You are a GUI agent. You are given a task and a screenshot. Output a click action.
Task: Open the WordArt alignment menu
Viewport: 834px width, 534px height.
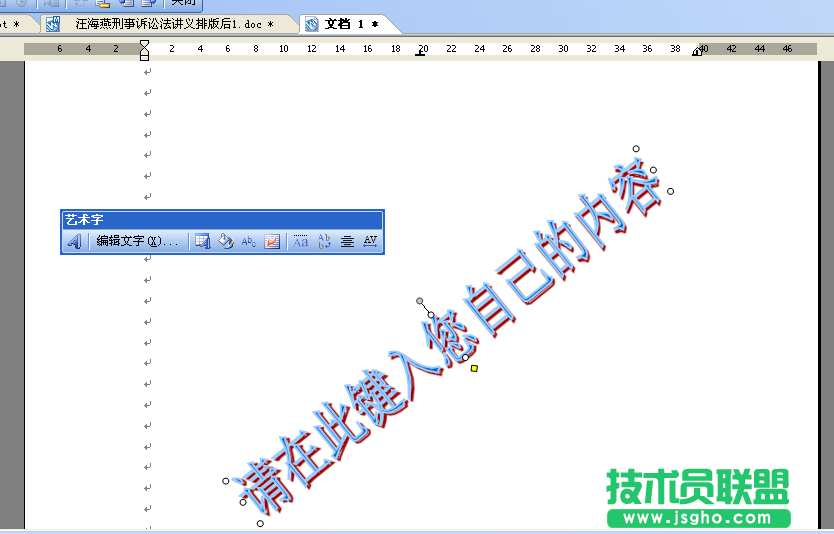347,241
